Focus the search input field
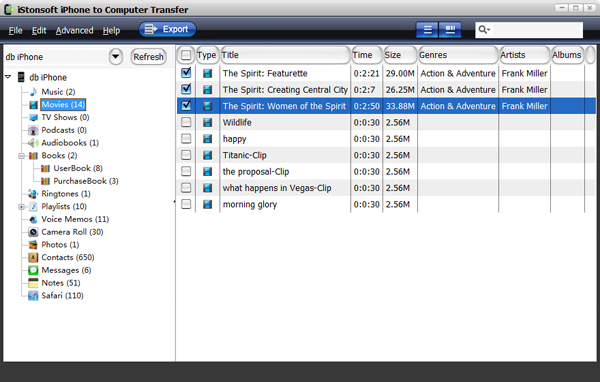 tap(537, 30)
